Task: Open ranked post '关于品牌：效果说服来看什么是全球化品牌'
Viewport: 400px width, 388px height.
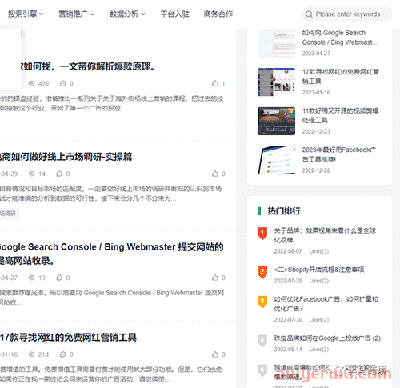Action: (x=325, y=235)
